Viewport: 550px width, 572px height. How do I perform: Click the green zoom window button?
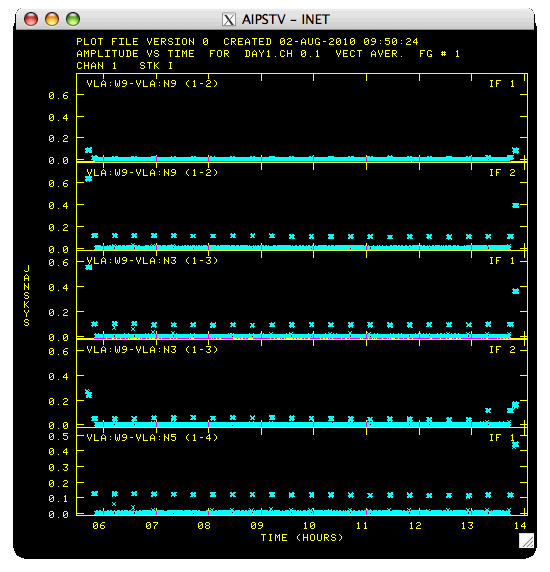pyautogui.click(x=73, y=19)
